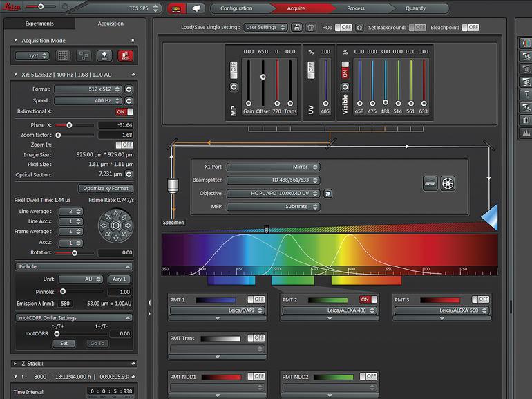Click the Visible laser settings plus icon

[x=345, y=87]
